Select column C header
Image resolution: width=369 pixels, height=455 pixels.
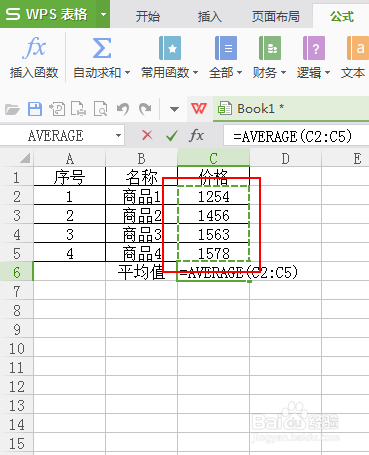(x=213, y=158)
